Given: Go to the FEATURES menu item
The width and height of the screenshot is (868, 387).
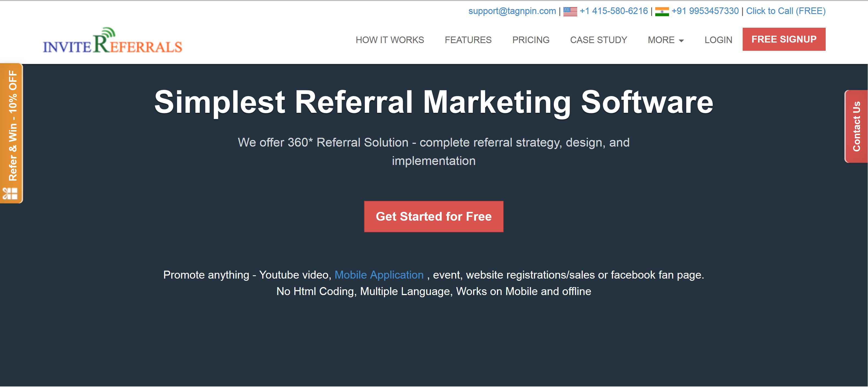Looking at the screenshot, I should [468, 40].
